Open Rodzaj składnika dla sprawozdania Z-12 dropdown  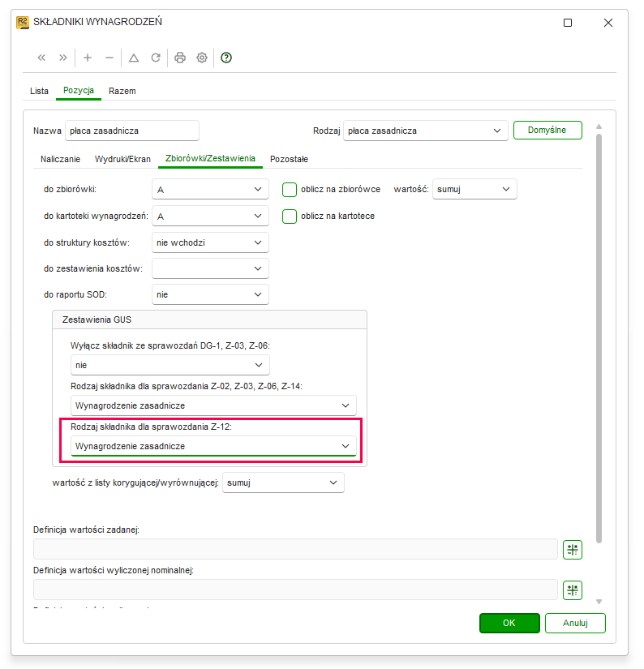213,446
